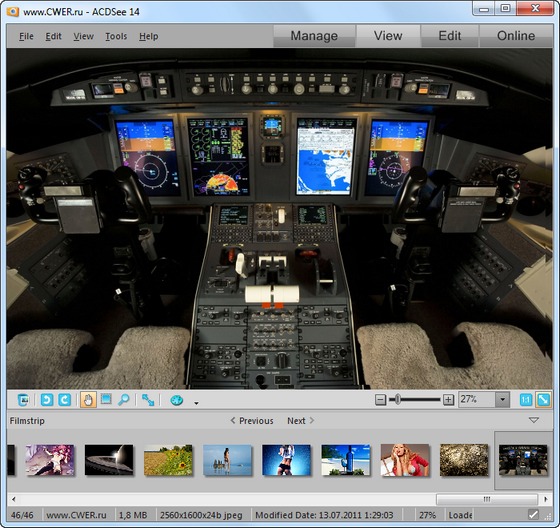The height and width of the screenshot is (528, 560).
Task: Click the 1,8 MB file size
Action: [133, 515]
